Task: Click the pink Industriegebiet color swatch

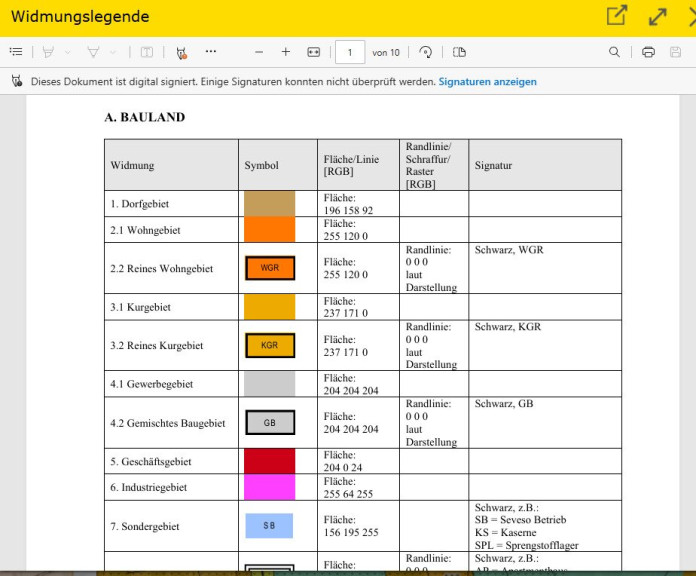Action: click(270, 487)
